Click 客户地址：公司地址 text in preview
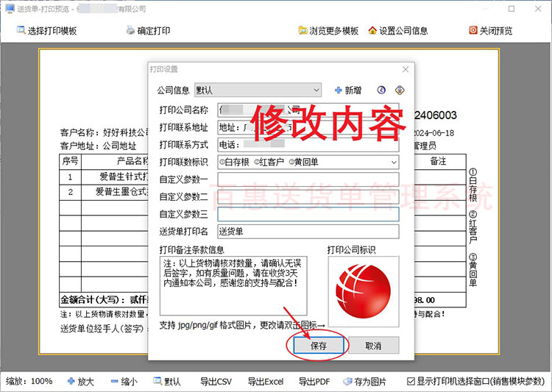 (x=98, y=146)
